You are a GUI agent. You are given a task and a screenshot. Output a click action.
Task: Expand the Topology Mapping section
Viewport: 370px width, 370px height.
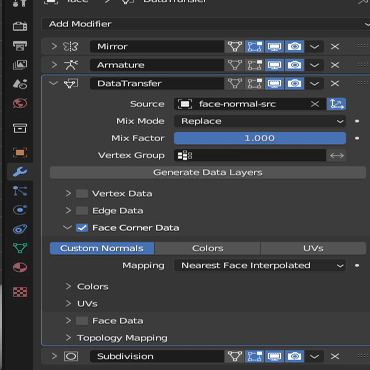tap(68, 338)
